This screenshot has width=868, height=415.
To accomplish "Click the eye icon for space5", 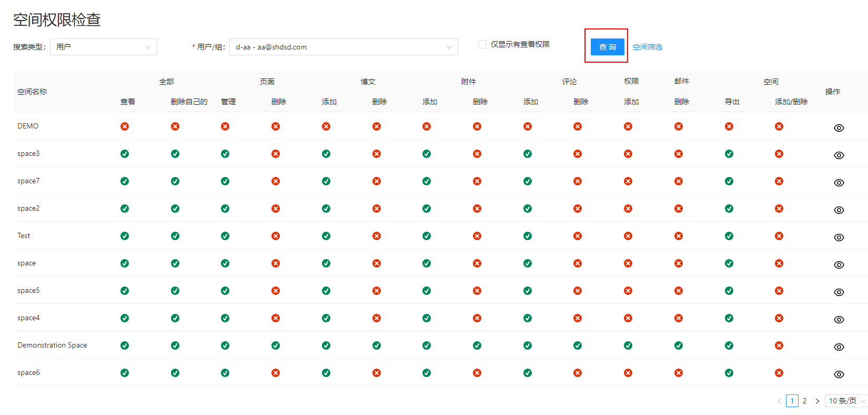I will coord(839,292).
